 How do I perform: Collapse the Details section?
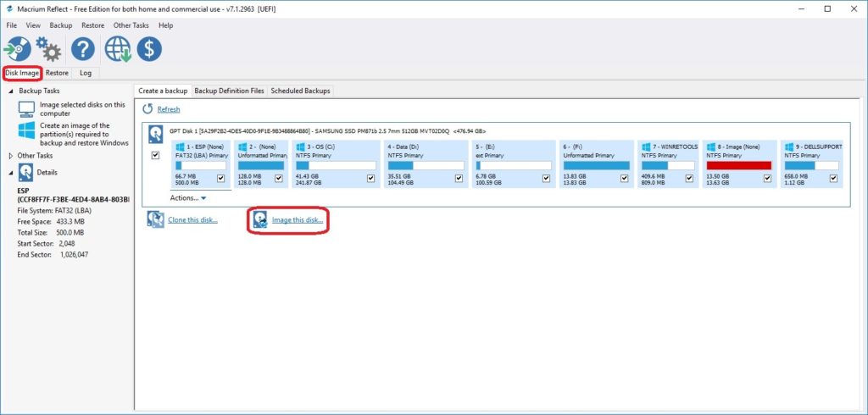coord(11,173)
